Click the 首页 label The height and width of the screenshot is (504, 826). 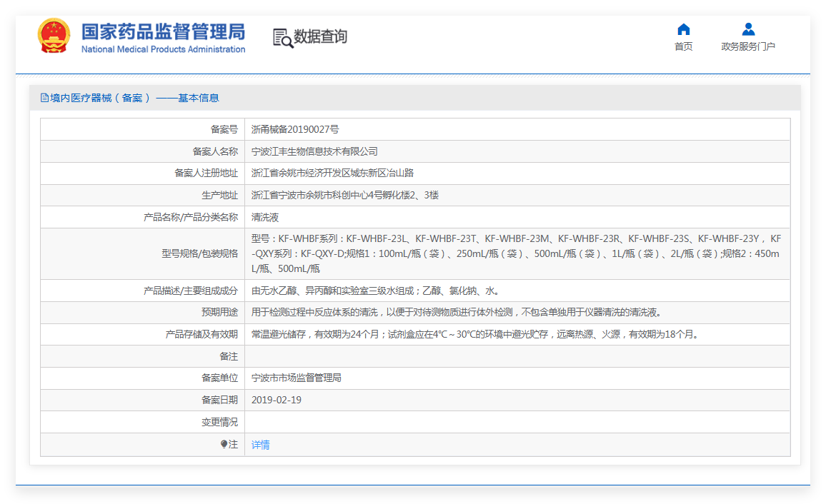(683, 46)
